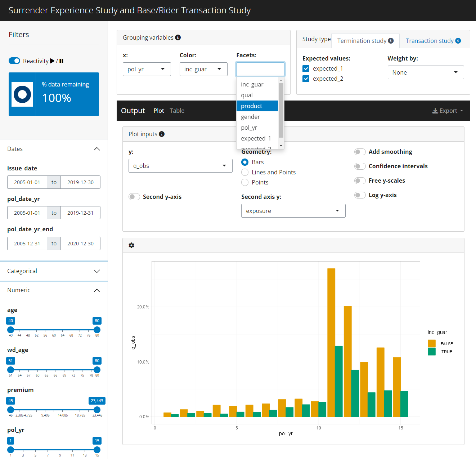Click the issue_date start date field
Image resolution: width=476 pixels, height=459 pixels.
coord(27,182)
